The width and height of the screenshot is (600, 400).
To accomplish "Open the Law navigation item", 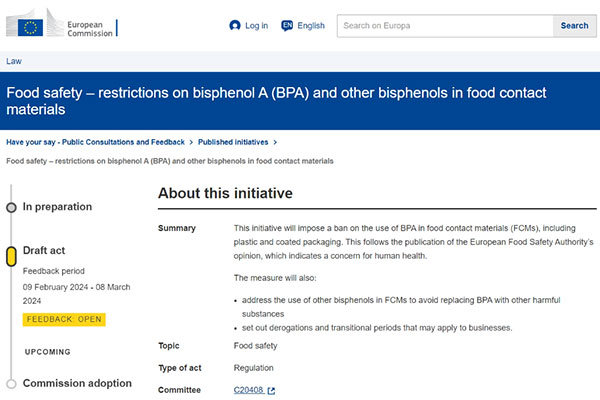I will (14, 61).
